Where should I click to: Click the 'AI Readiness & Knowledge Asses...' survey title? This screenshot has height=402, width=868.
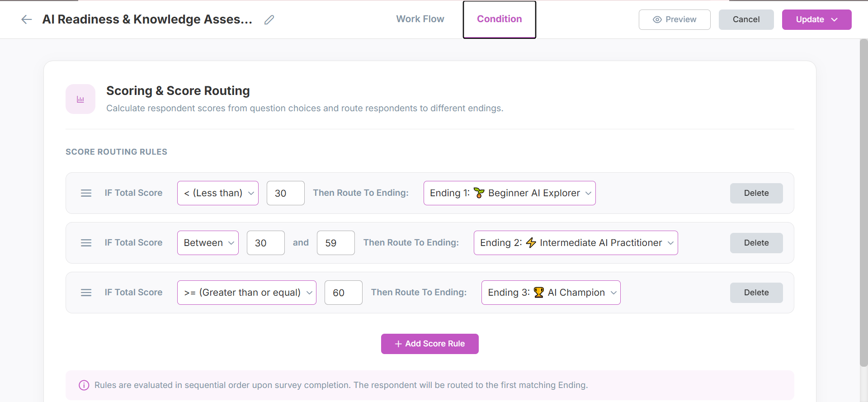click(x=147, y=19)
